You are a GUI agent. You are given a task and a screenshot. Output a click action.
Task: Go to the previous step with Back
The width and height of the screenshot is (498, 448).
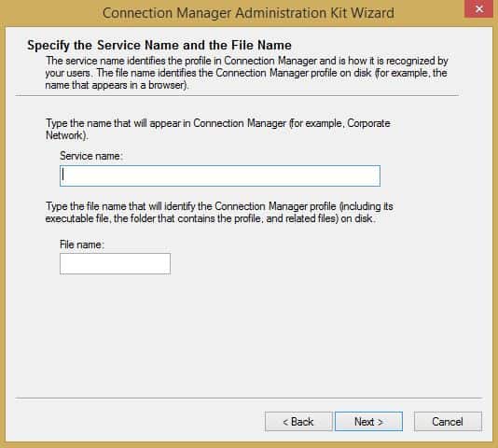tap(298, 422)
